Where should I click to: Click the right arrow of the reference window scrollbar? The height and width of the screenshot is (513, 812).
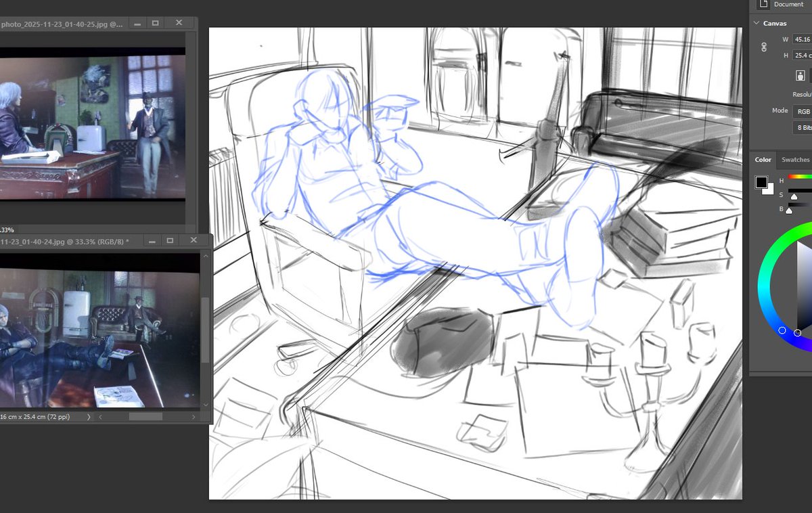[x=191, y=417]
